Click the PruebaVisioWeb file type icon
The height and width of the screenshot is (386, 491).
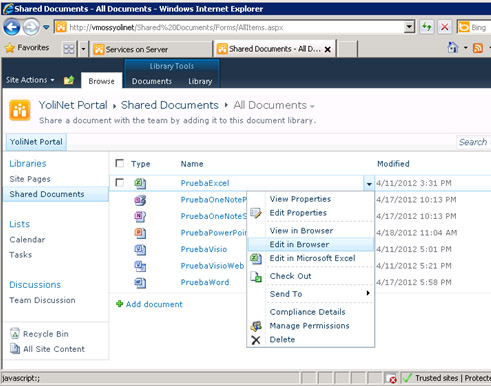tap(140, 266)
